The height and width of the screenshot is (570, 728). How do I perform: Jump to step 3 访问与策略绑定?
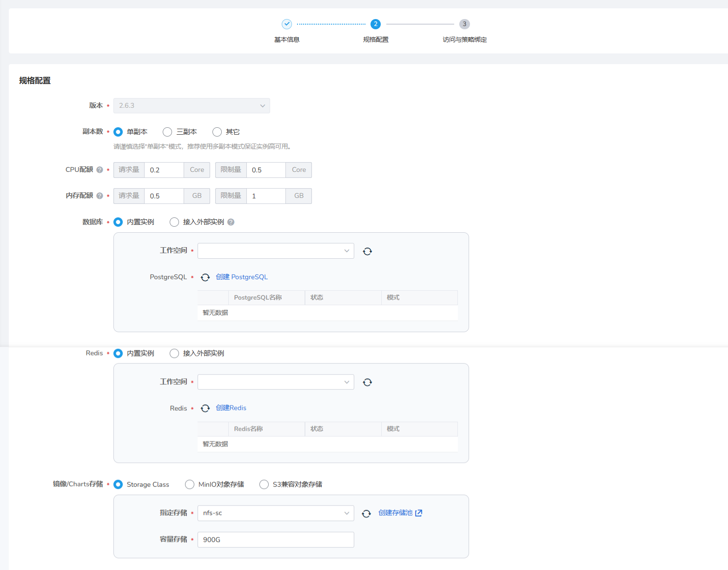(464, 24)
